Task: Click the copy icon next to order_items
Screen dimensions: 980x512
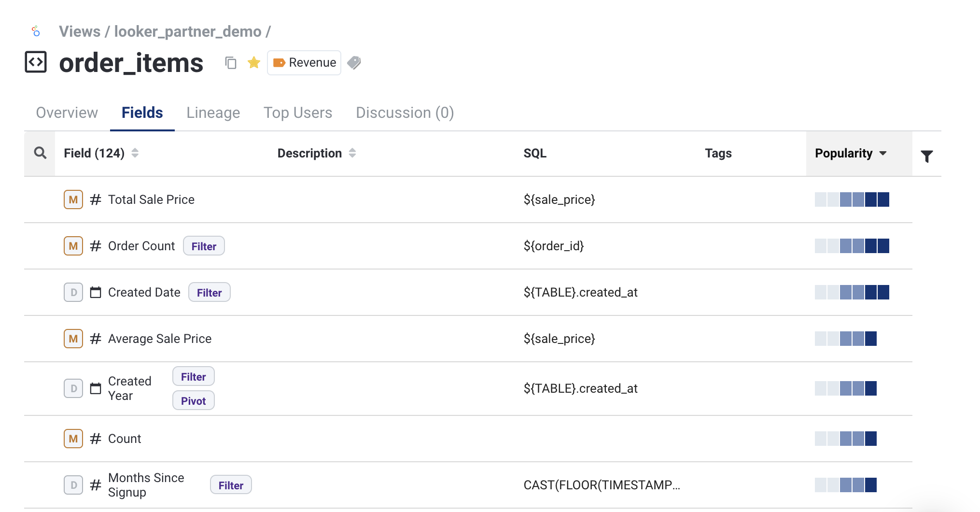Action: pos(231,63)
